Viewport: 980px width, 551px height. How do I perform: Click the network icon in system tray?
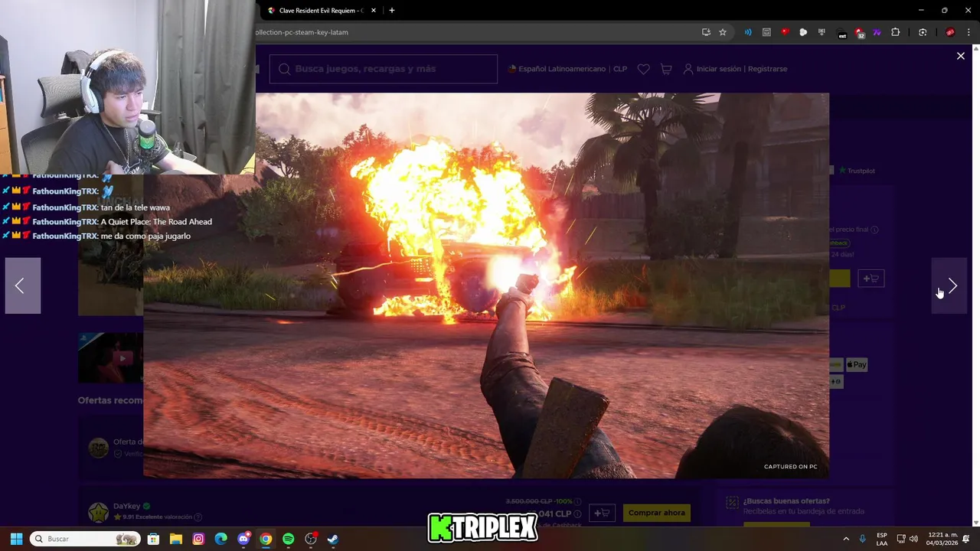[x=901, y=539]
